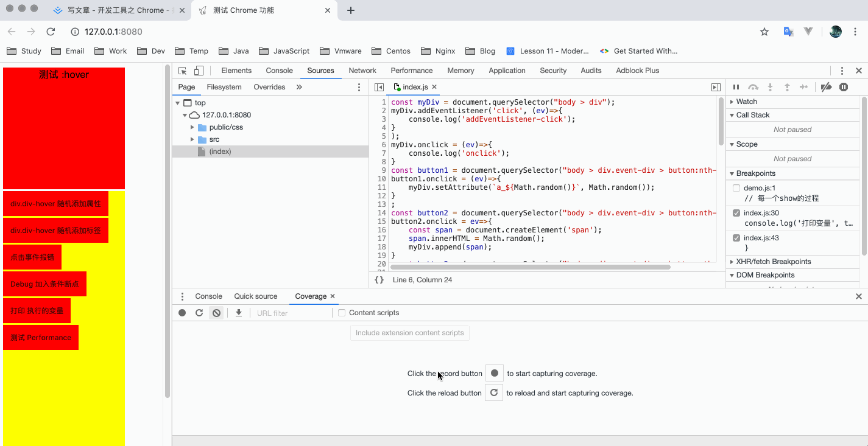Deactivate breakpoints using the toolbar icon
868x446 pixels.
click(826, 87)
